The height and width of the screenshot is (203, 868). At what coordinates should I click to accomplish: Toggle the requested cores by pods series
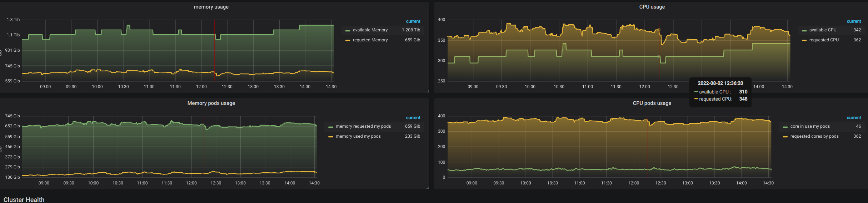click(814, 136)
